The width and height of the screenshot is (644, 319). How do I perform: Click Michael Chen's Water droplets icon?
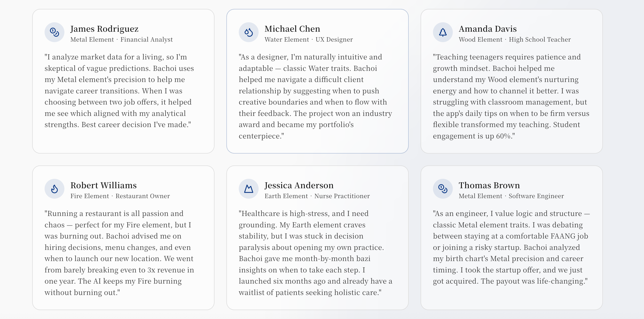coord(248,32)
